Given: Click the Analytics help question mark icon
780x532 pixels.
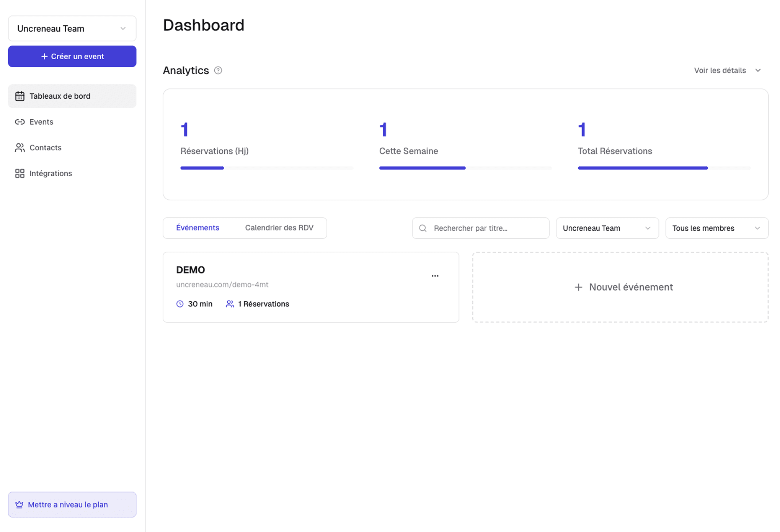Looking at the screenshot, I should click(218, 70).
